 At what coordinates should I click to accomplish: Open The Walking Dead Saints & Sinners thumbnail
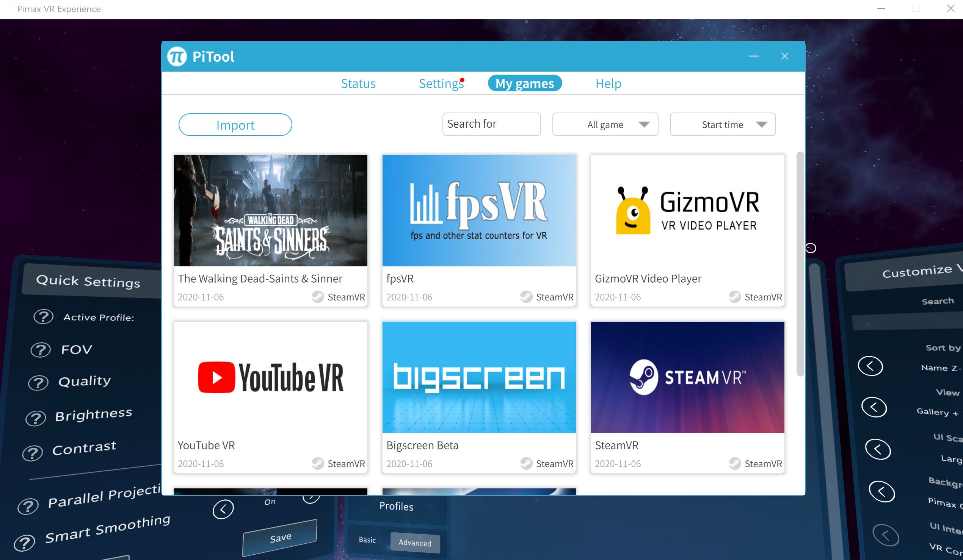click(271, 211)
